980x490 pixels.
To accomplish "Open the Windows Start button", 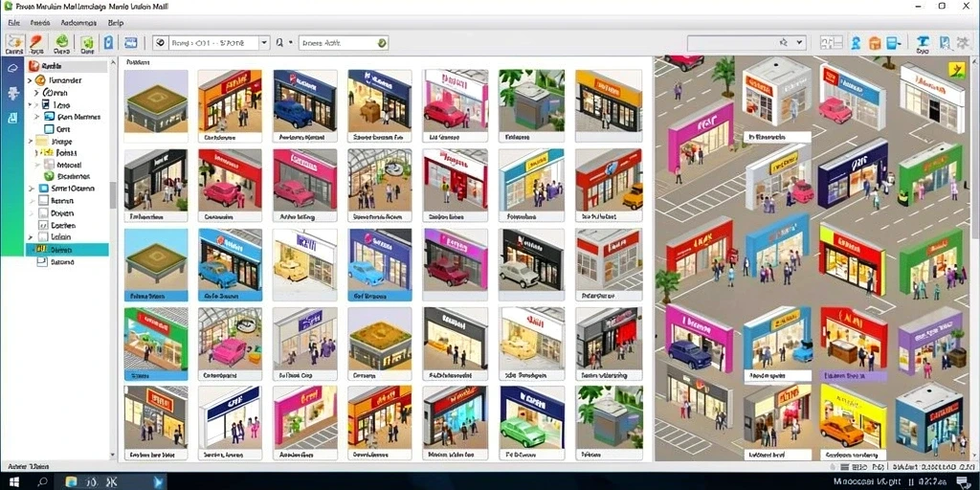I will 13,481.
